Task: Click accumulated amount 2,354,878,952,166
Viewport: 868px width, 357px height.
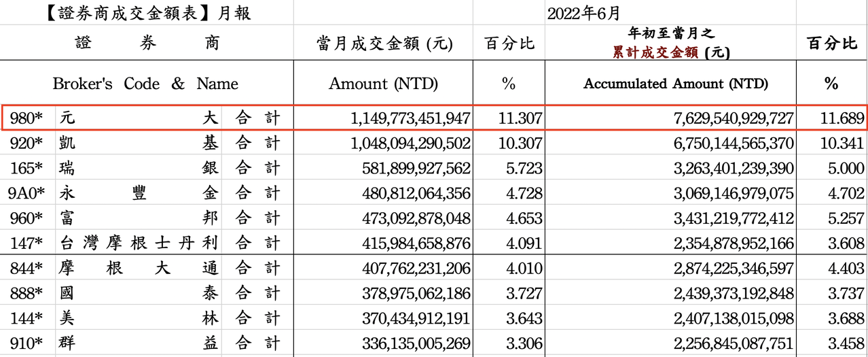Action: click(x=734, y=243)
